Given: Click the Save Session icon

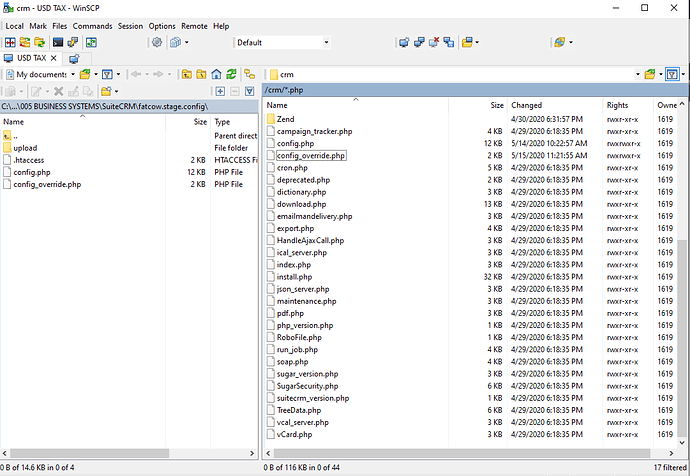Looking at the screenshot, I should click(x=449, y=42).
